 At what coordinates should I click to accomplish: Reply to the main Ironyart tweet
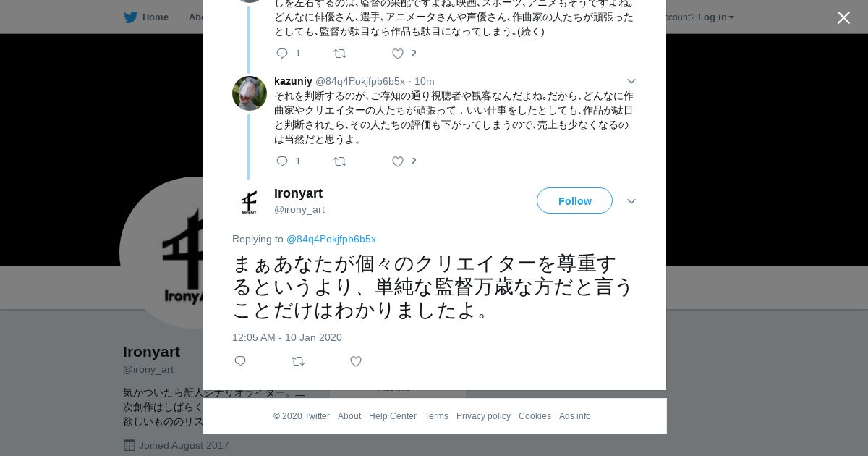tap(240, 361)
